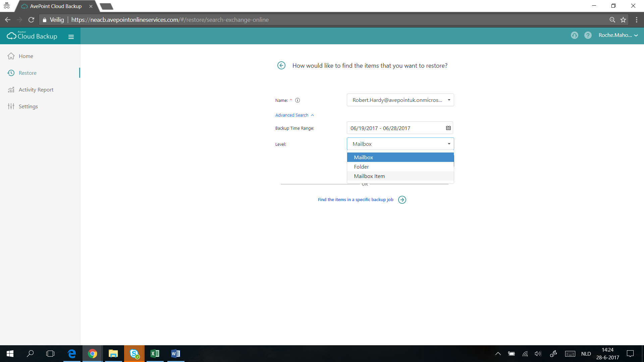Screen dimensions: 644x362
Task: Click the zoom magnifier icon in address bar
Action: (612, 20)
